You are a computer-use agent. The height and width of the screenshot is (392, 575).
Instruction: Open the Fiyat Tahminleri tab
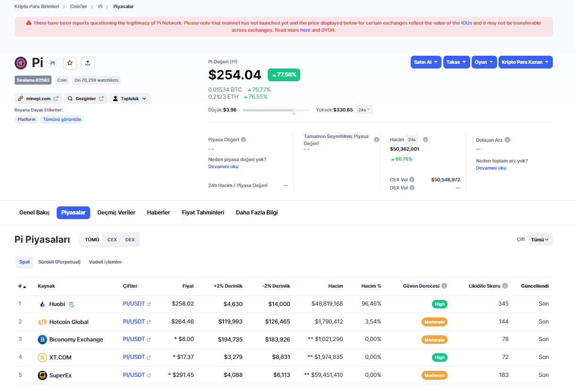[203, 213]
